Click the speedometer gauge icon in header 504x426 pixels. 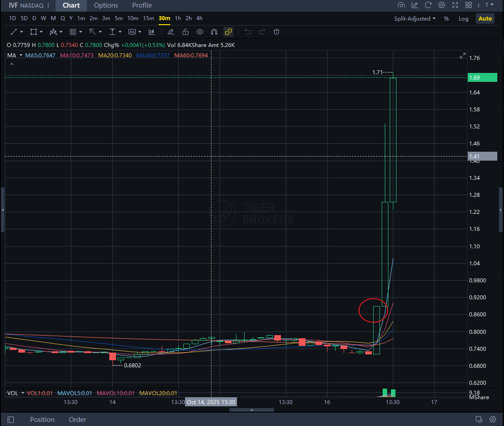tap(401, 5)
